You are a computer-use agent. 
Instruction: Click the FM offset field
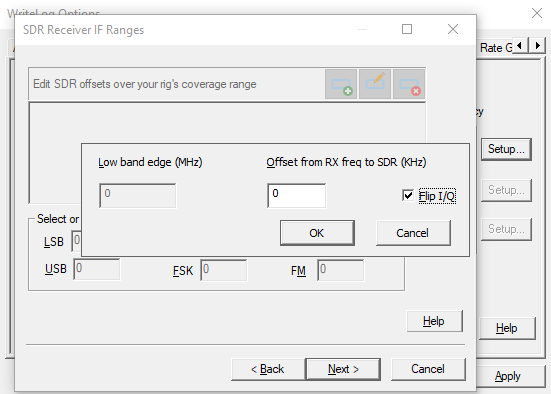click(341, 270)
